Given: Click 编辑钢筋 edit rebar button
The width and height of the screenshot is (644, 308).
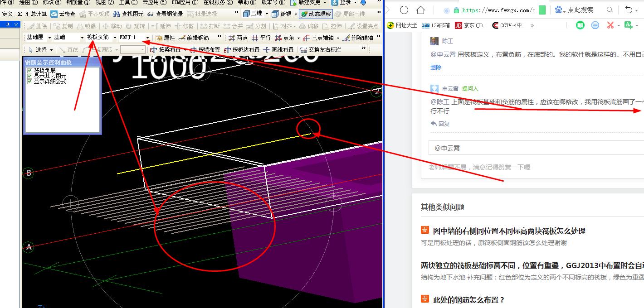Looking at the screenshot, I should (x=194, y=38).
